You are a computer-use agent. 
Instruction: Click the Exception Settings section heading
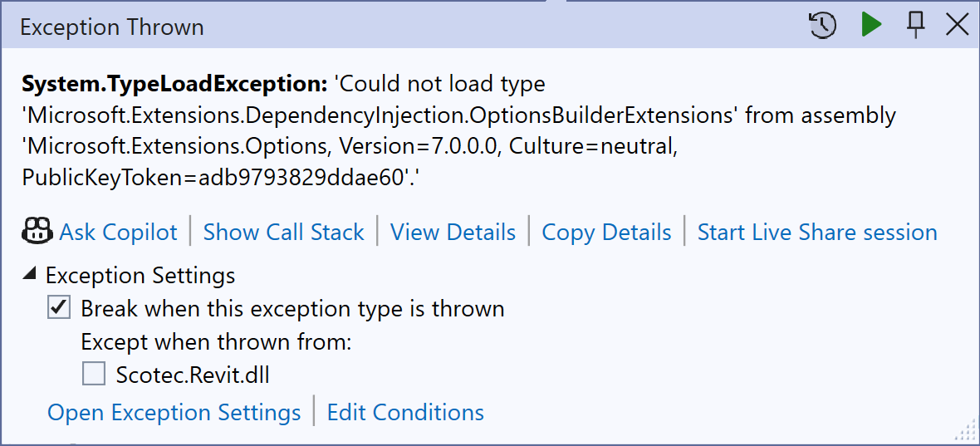[140, 275]
